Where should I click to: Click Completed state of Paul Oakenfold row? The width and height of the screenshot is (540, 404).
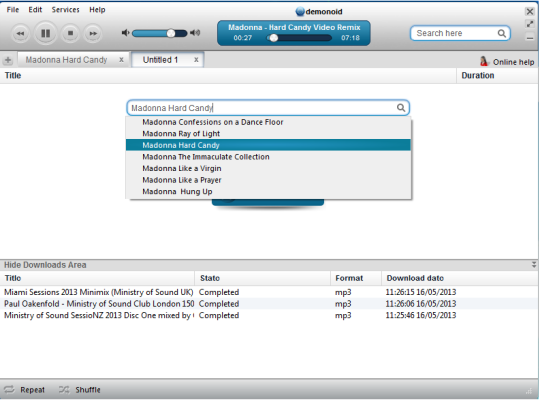tap(219, 304)
